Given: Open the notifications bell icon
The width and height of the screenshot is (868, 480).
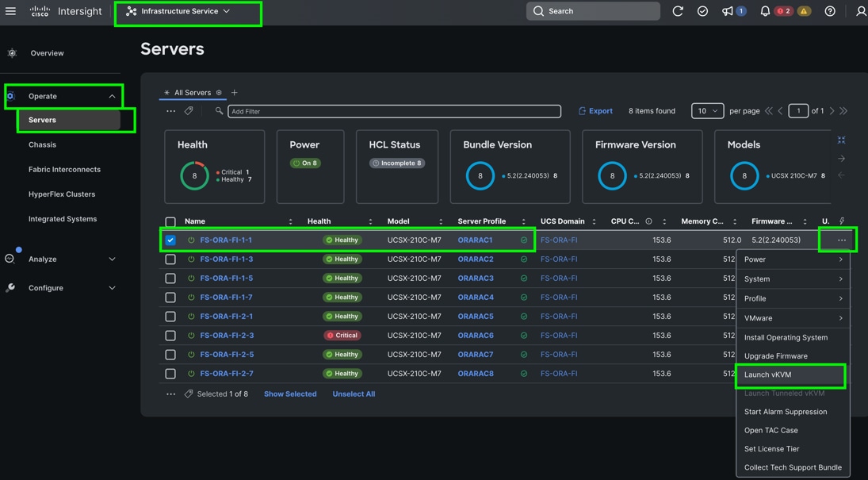Looking at the screenshot, I should [x=765, y=11].
